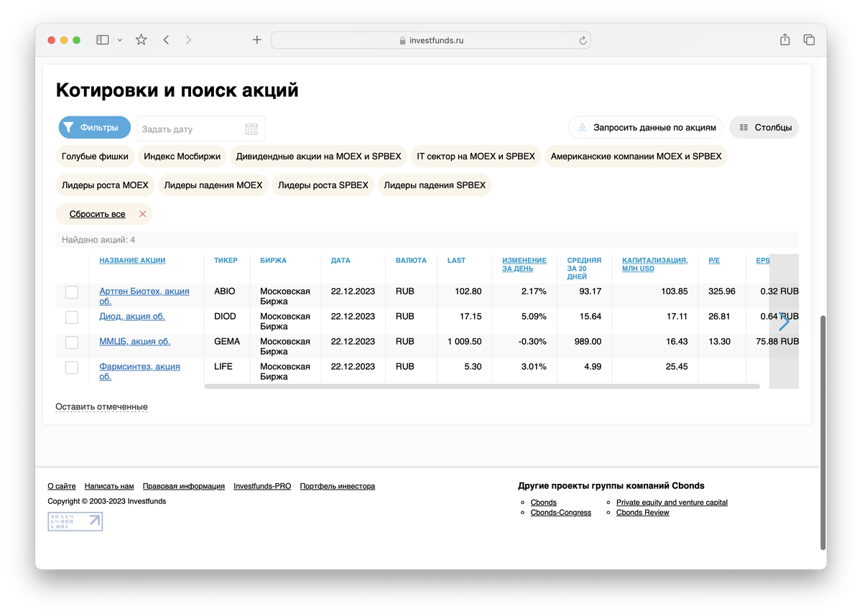Open Private equity and venture capital link
Screen dimensions: 862x616
(672, 503)
